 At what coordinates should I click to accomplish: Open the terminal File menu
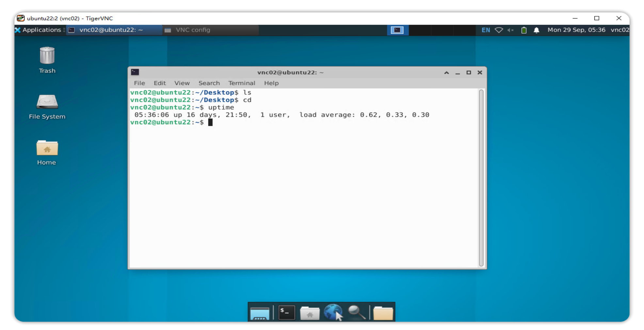click(x=139, y=83)
